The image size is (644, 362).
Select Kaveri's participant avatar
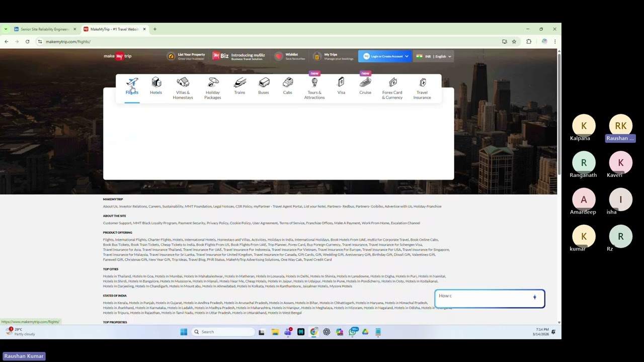(x=620, y=162)
